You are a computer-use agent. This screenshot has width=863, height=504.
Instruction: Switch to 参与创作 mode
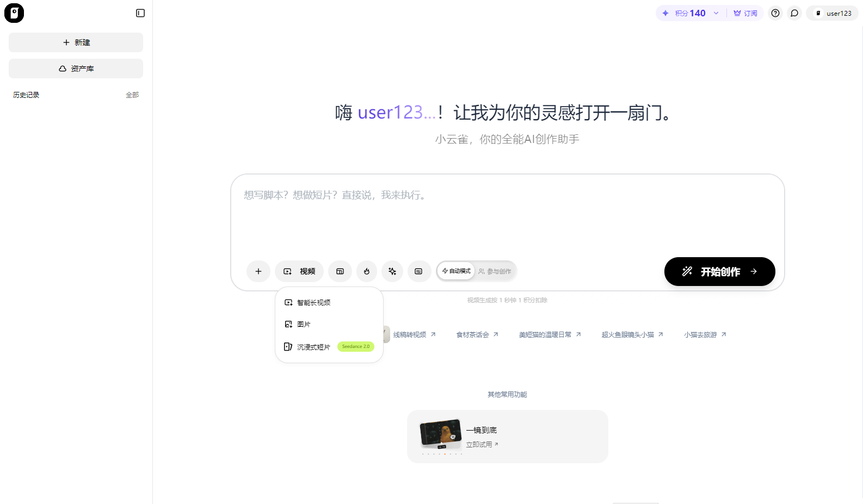(495, 271)
